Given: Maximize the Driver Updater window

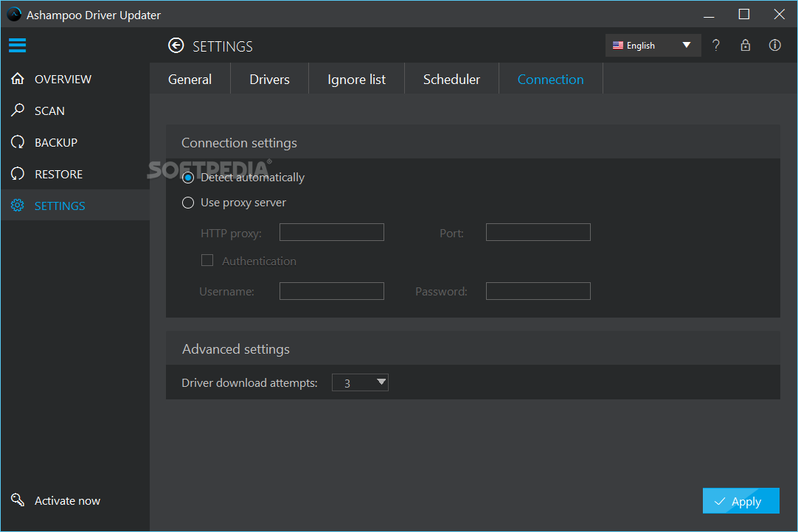Looking at the screenshot, I should [744, 14].
